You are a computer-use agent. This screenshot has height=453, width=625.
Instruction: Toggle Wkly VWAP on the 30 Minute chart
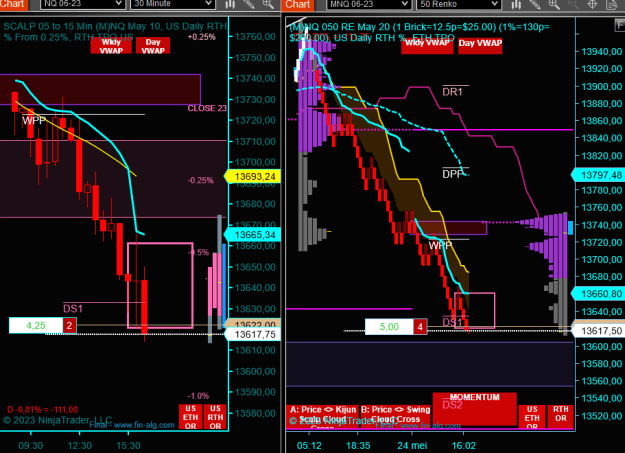pyautogui.click(x=111, y=46)
